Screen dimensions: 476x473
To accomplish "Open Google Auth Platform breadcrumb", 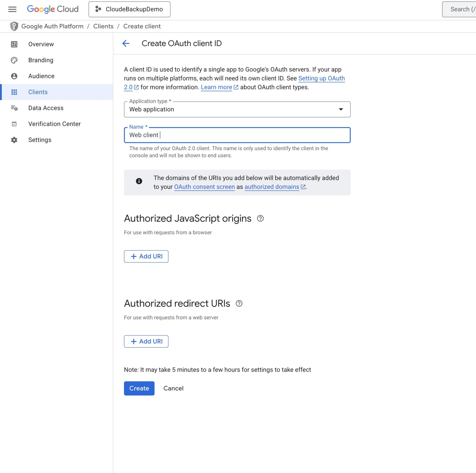I will (52, 26).
